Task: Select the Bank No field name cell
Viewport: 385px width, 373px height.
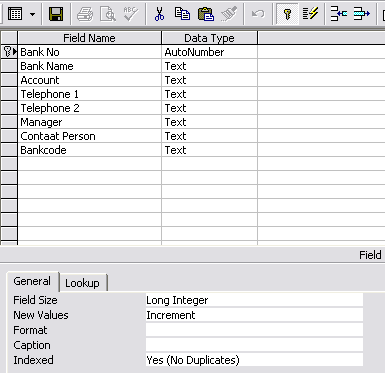Action: (89, 52)
